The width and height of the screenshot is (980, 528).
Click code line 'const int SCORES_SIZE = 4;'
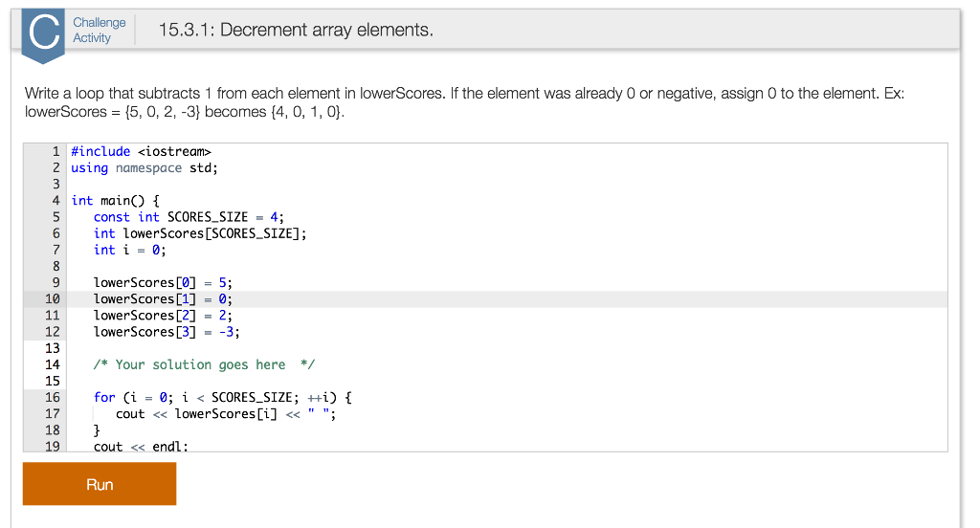(189, 217)
